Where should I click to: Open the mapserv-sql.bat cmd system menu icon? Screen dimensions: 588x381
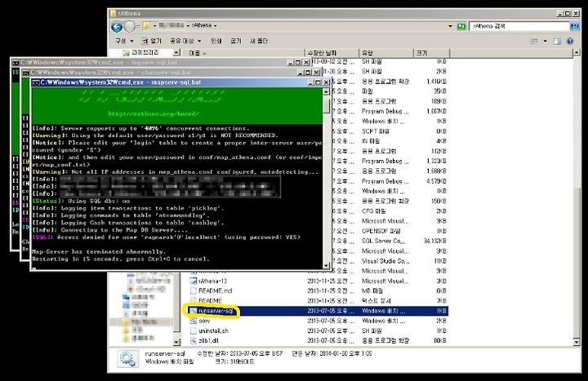point(36,82)
